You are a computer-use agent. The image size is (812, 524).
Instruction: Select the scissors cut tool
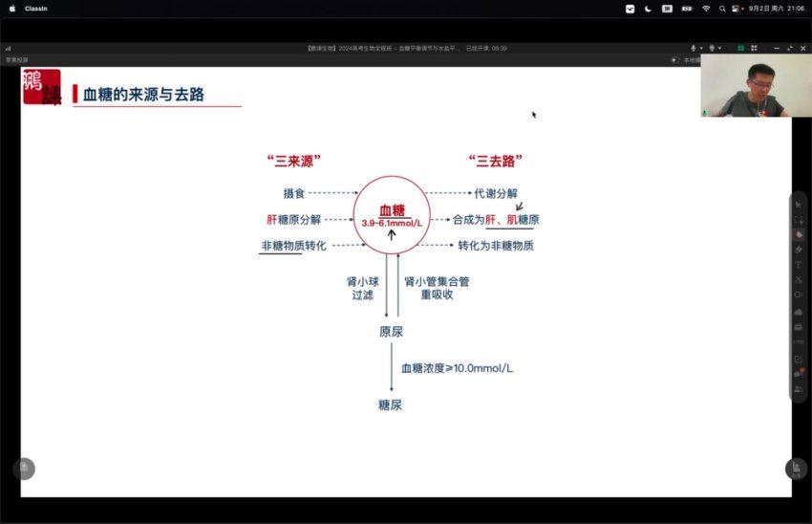tap(799, 279)
